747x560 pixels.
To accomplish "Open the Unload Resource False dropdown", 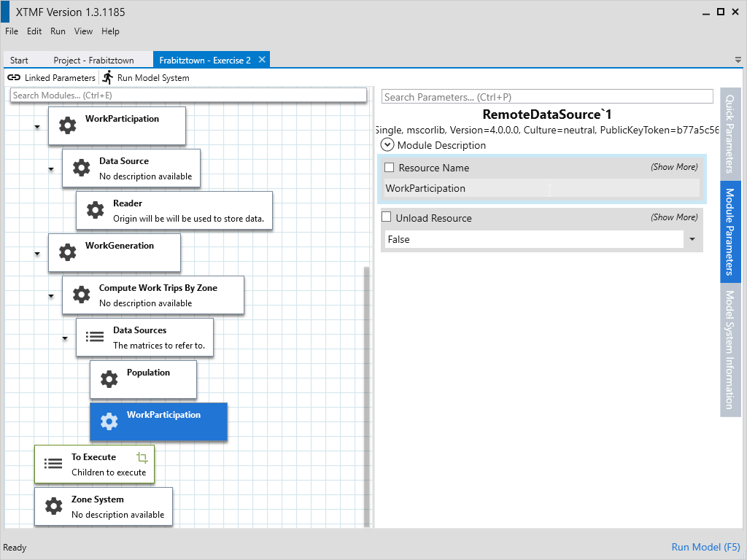I will tap(692, 239).
